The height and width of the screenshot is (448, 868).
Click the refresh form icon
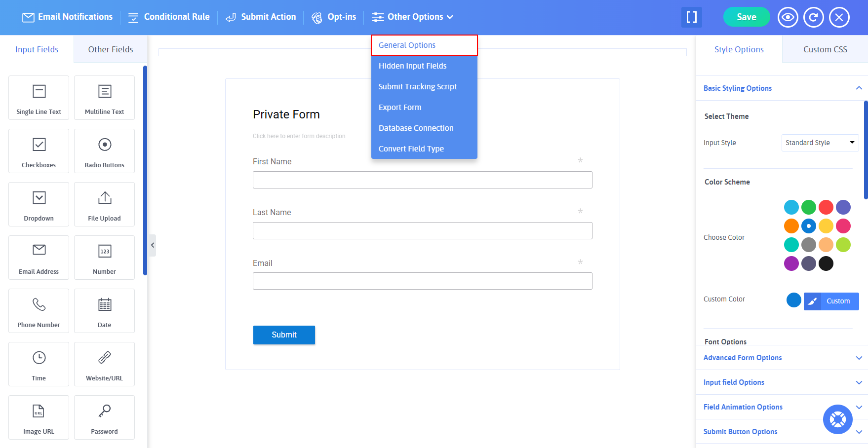click(x=813, y=17)
